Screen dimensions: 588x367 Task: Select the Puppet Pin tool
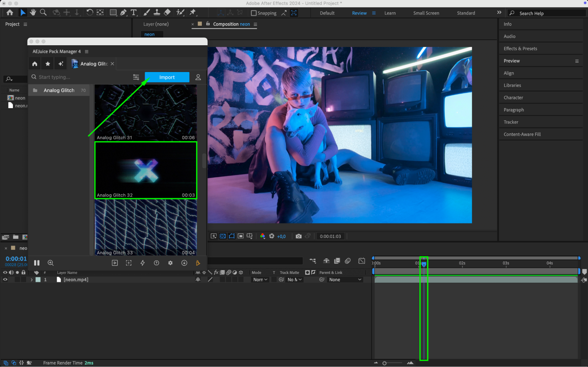(x=193, y=12)
